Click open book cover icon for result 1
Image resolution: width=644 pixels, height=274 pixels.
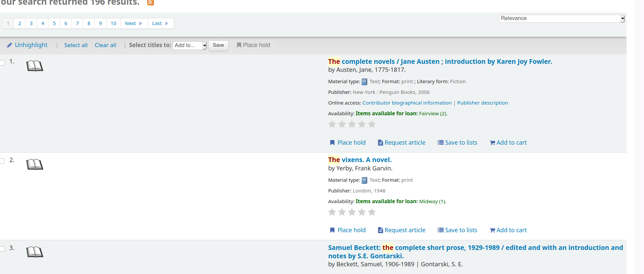coord(35,66)
